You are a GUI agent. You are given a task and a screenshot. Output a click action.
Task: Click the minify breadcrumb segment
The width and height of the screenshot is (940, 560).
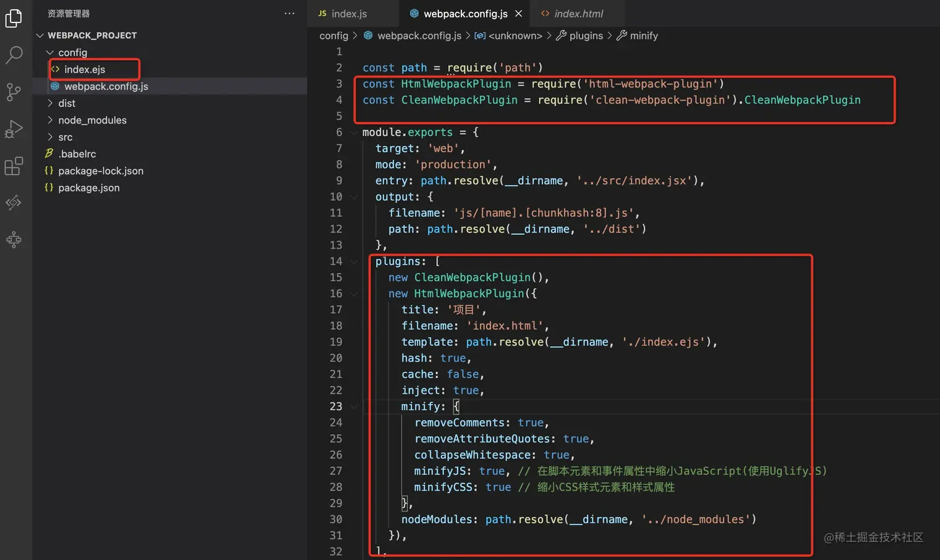tap(644, 35)
